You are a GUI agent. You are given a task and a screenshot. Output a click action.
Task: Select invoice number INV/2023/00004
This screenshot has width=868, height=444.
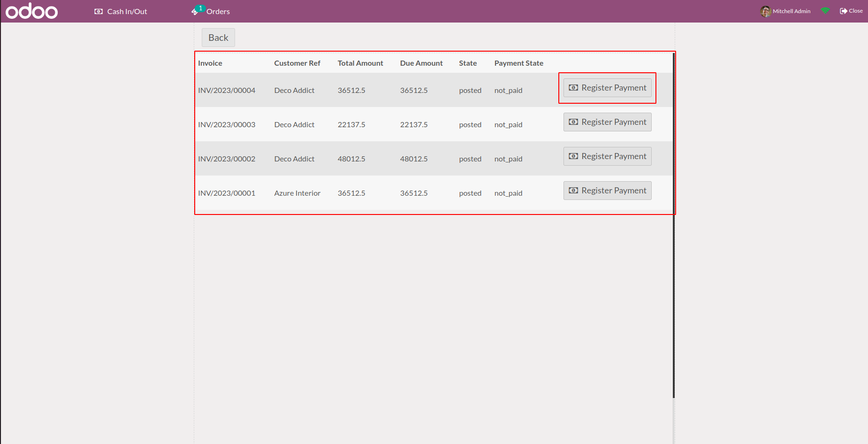click(x=227, y=90)
